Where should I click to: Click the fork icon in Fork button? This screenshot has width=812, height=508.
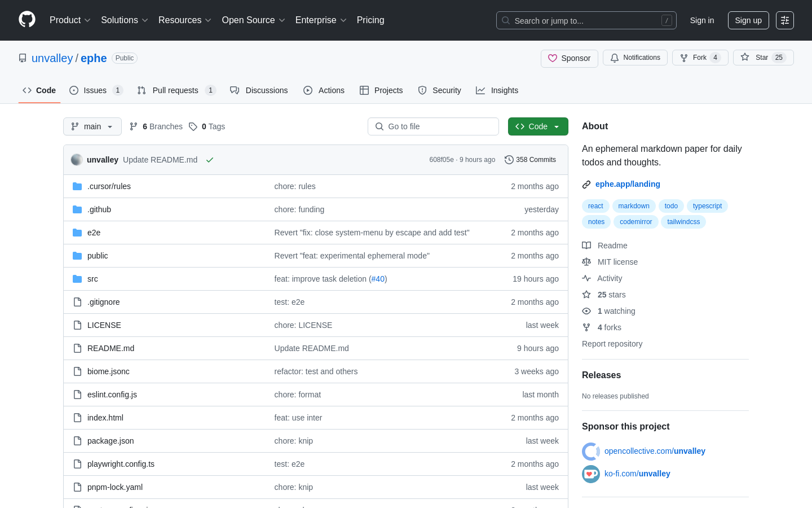pyautogui.click(x=684, y=58)
